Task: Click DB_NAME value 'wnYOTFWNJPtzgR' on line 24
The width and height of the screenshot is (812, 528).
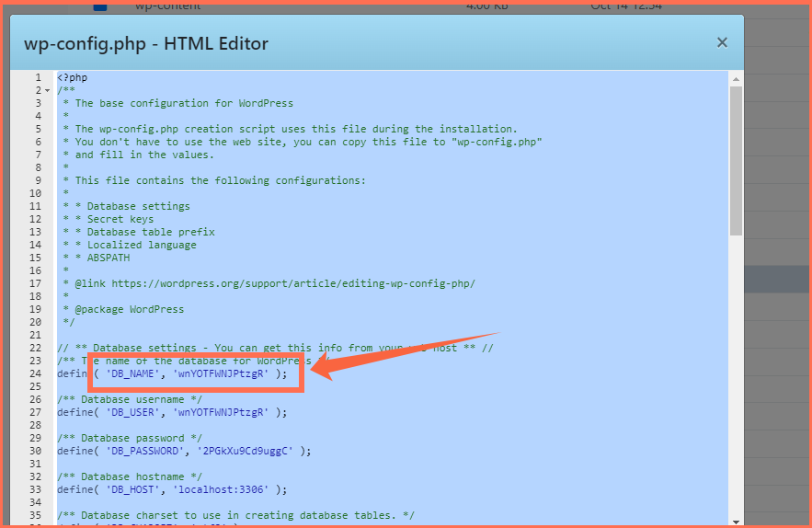Action: click(221, 373)
